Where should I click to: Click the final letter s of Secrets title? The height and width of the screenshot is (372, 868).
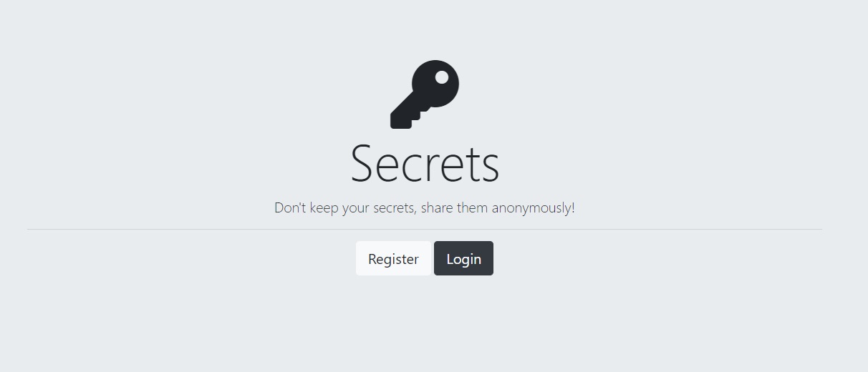click(490, 170)
